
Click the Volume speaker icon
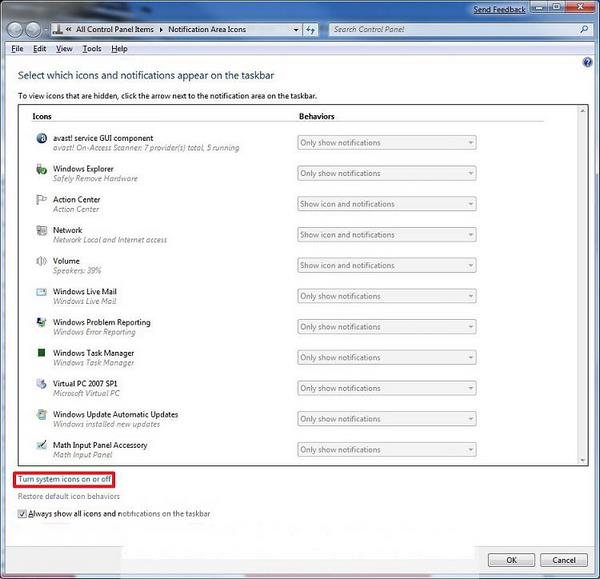(41, 261)
